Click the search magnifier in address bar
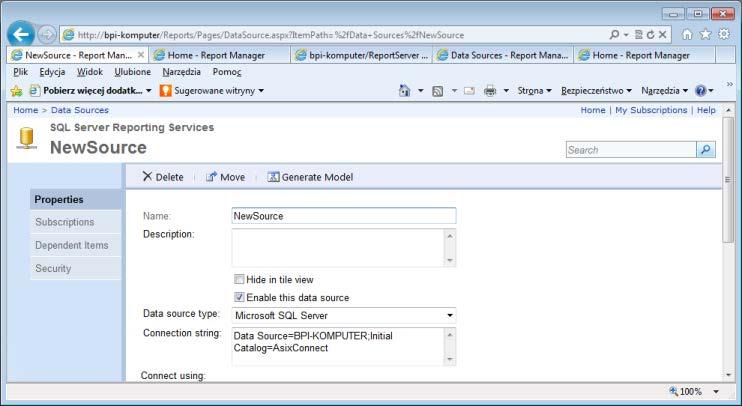 (x=614, y=35)
